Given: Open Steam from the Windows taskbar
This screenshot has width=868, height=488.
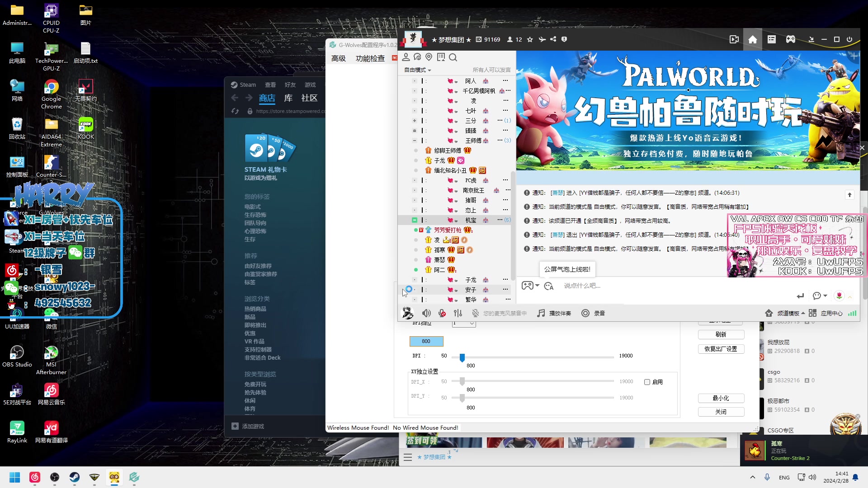Looking at the screenshot, I should point(75,477).
